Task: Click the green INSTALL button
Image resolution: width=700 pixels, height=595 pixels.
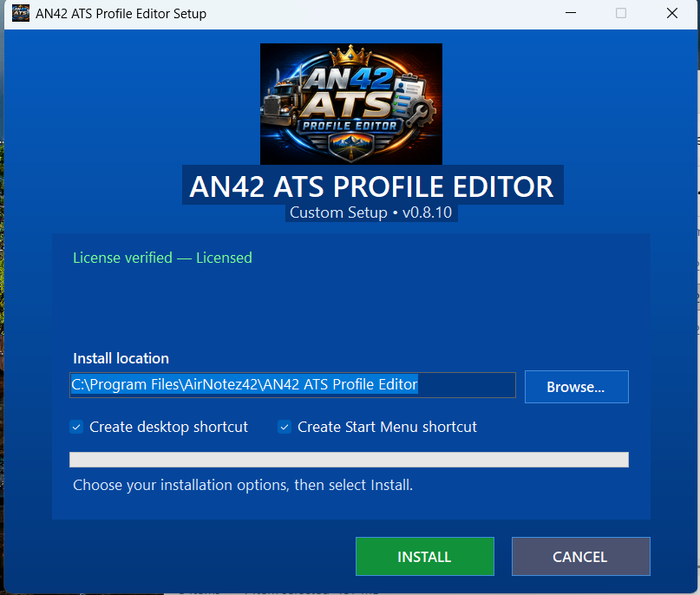Action: coord(424,556)
